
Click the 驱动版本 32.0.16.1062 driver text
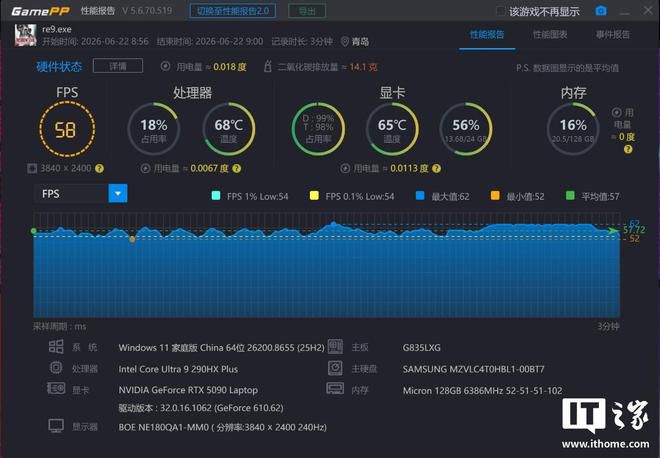click(201, 408)
